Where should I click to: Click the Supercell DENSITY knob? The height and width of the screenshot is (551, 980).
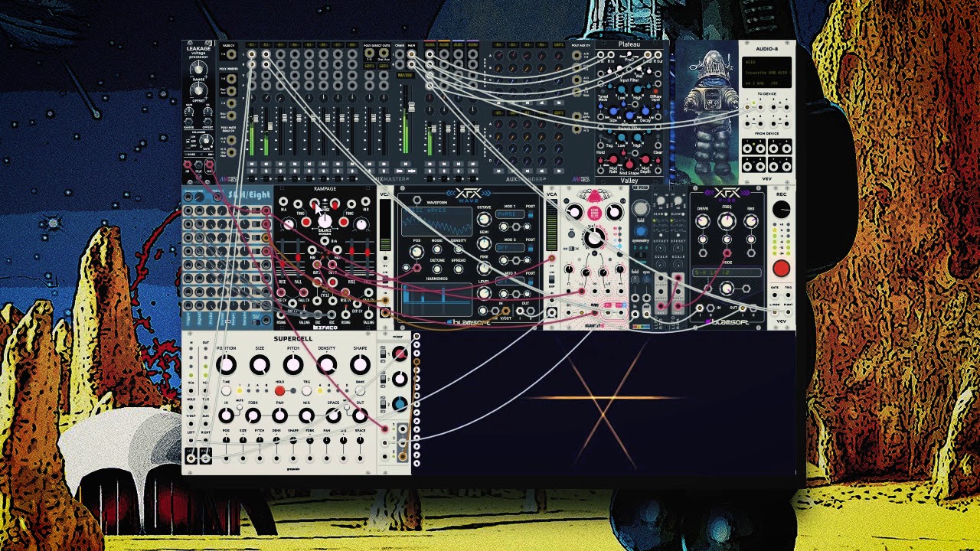click(x=327, y=365)
